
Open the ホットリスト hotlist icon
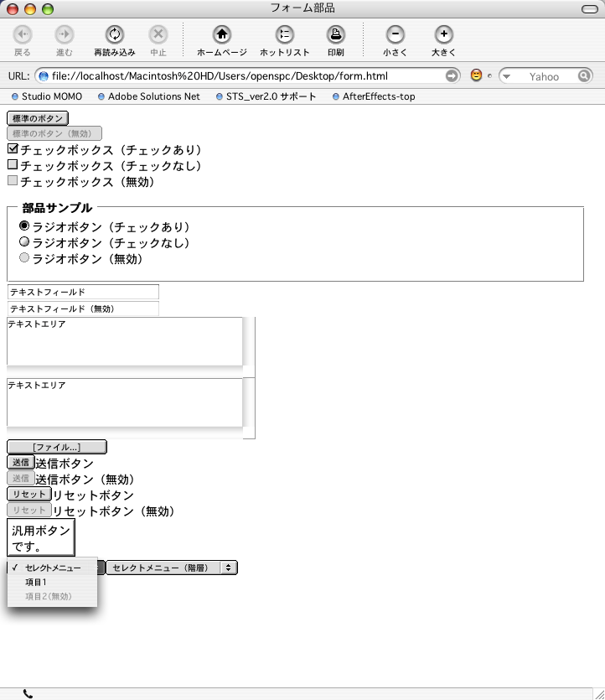(285, 34)
